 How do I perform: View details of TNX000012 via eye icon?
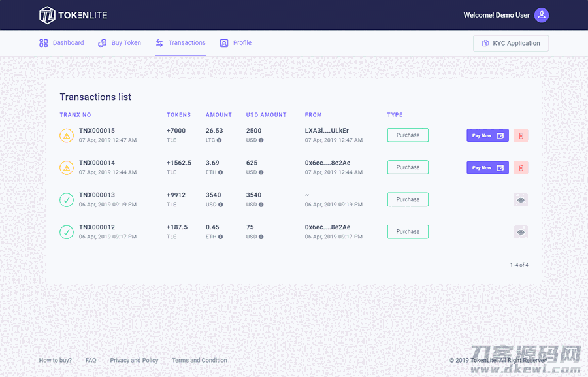521,232
